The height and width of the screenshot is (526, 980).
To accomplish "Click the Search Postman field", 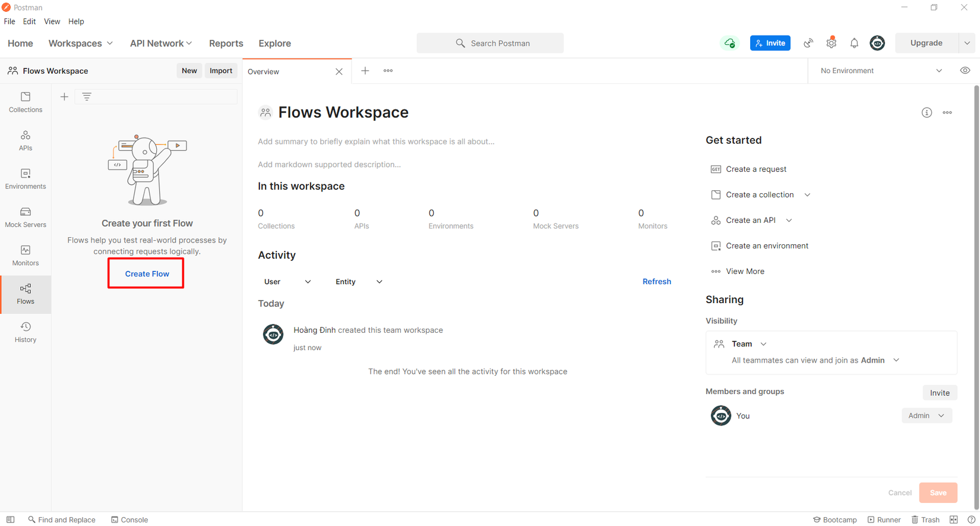I will point(490,43).
